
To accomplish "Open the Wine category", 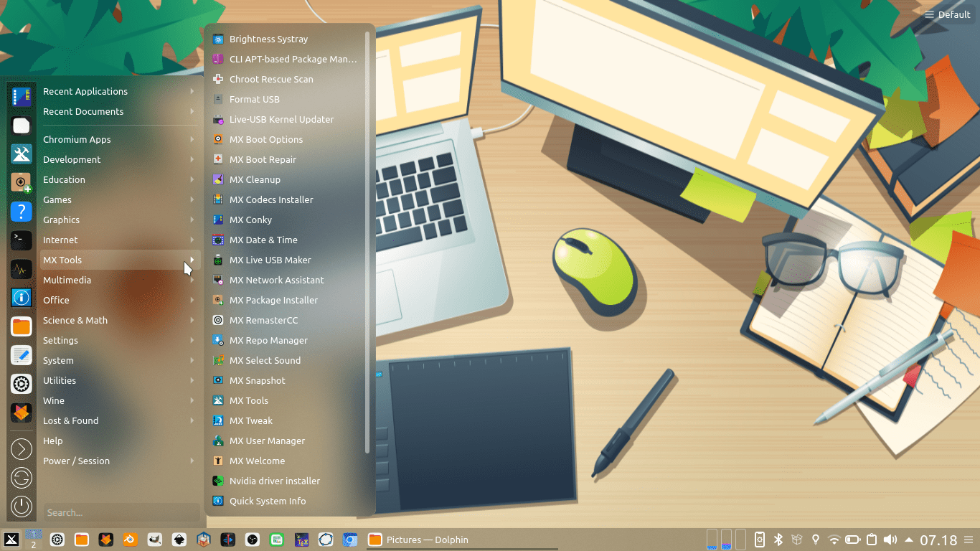I will tap(119, 400).
